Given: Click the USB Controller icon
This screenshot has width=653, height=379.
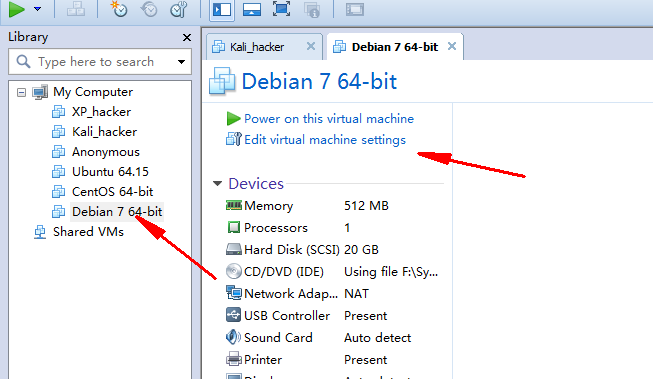Looking at the screenshot, I should [234, 315].
